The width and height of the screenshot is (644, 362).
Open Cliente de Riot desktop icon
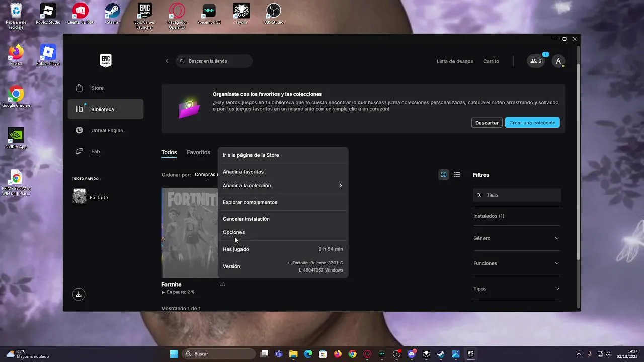click(80, 14)
